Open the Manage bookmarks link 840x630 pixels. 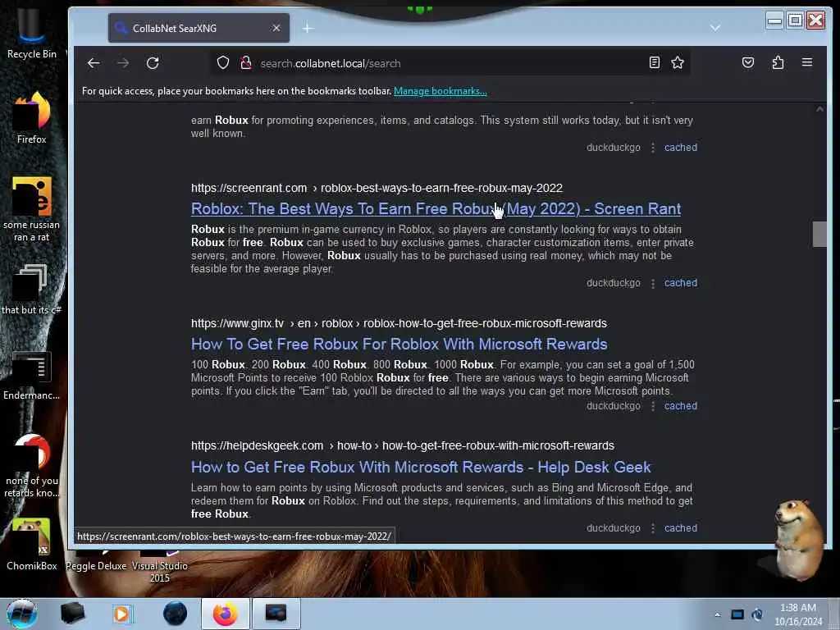tap(440, 91)
